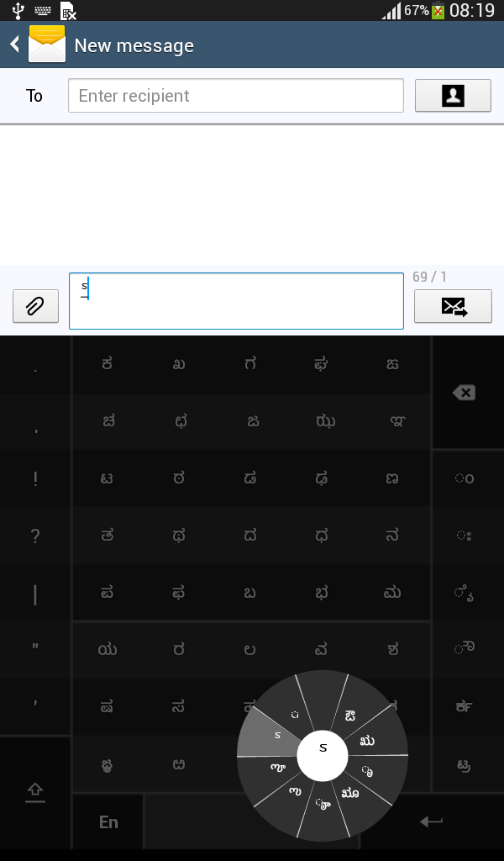The width and height of the screenshot is (504, 861).
Task: Focus the message text box
Action: click(x=236, y=301)
